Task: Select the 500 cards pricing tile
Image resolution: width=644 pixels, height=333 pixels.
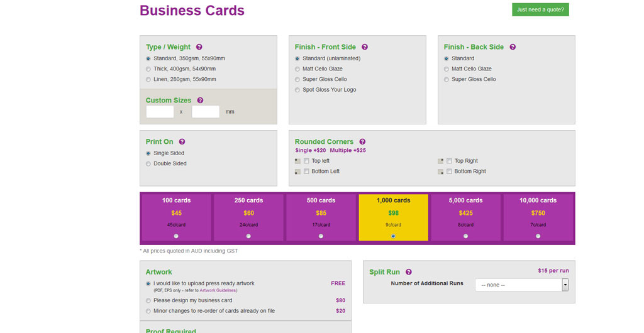Action: pos(321,217)
